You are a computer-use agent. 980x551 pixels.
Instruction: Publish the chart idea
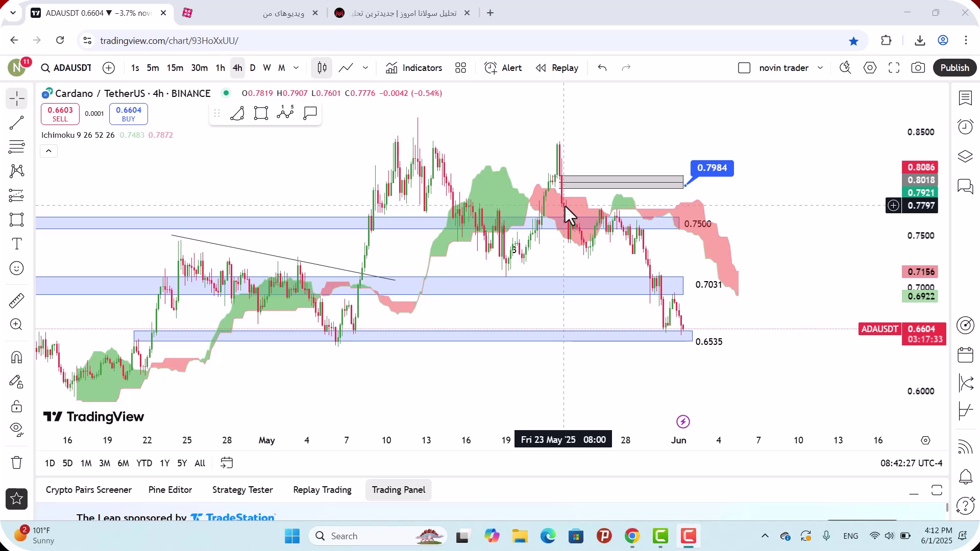click(954, 68)
